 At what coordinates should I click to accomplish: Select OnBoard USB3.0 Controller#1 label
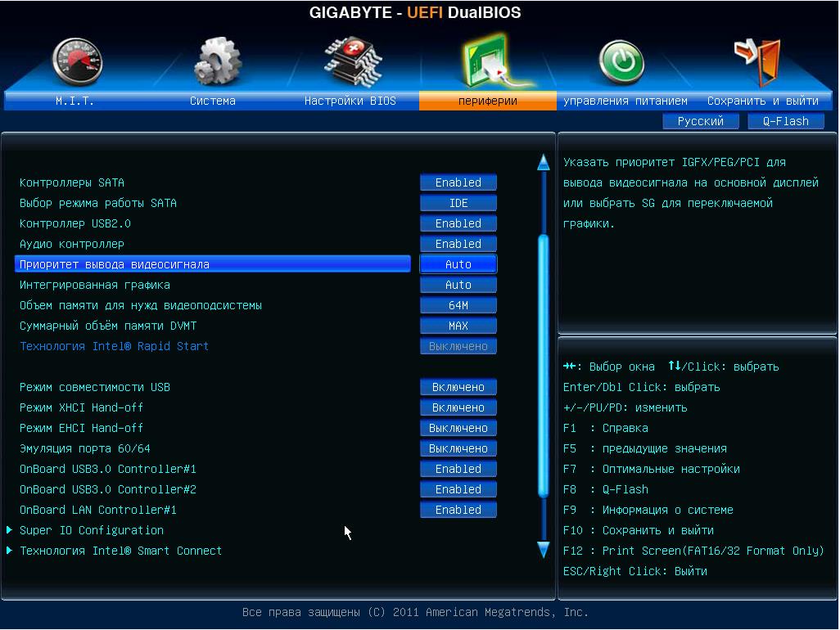click(x=108, y=469)
